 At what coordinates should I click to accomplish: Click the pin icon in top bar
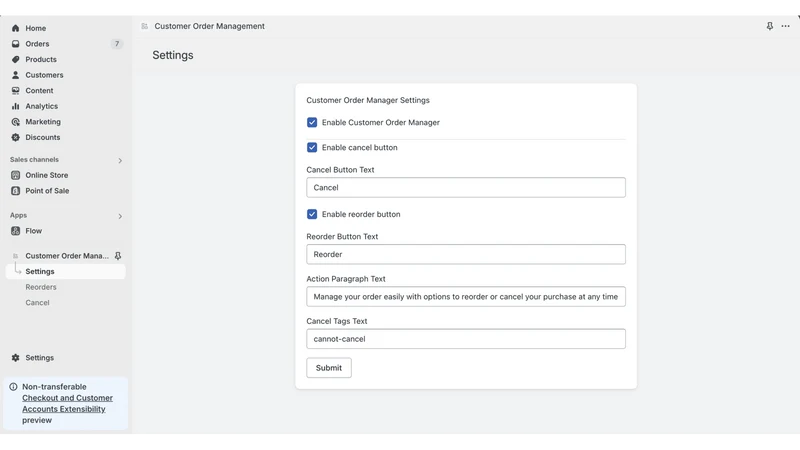[769, 26]
